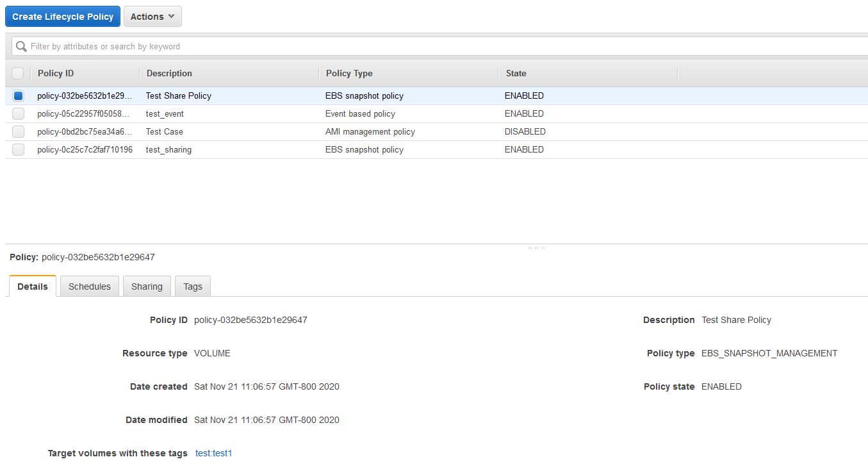Select all policies with the header checkbox
The height and width of the screenshot is (473, 868).
18,73
